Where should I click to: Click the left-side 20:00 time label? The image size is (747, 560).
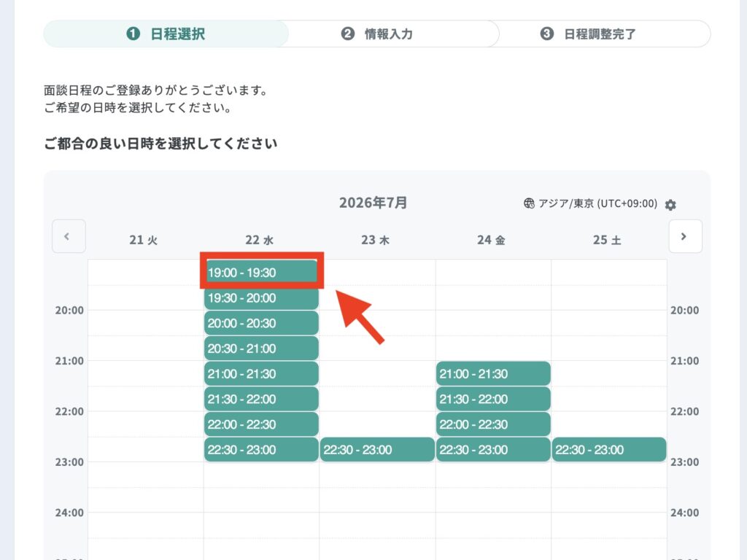(69, 311)
